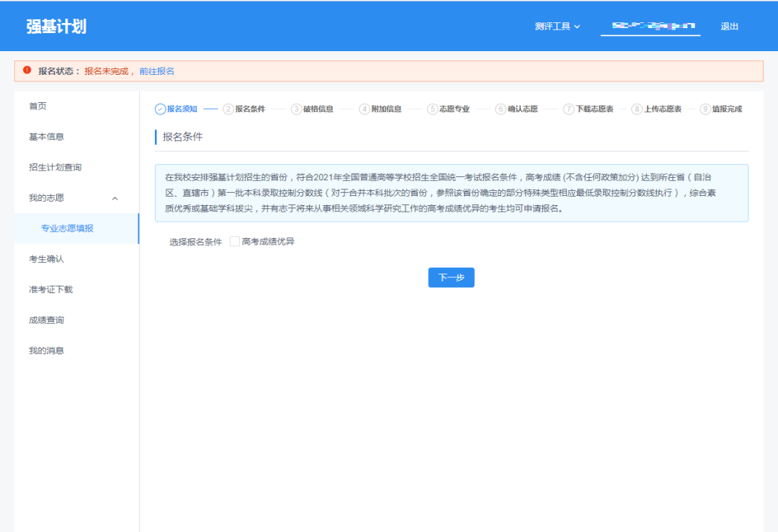Click the 填报完成 step circle

pyautogui.click(x=705, y=109)
